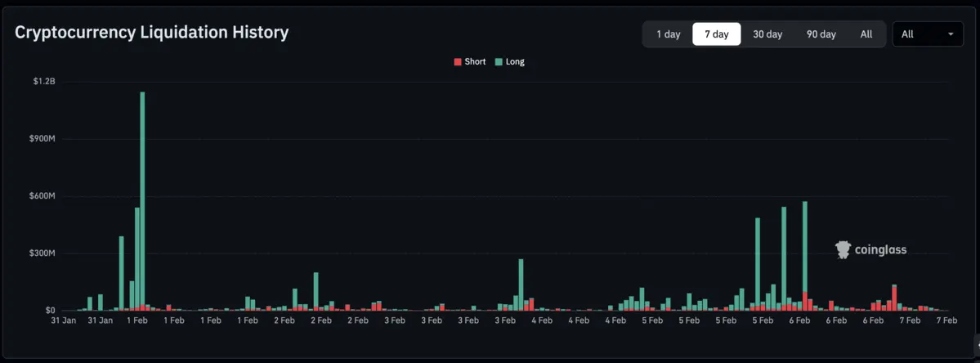Screen dimensions: 980x363
Task: Show the 90 day liquidation history
Action: tap(821, 34)
